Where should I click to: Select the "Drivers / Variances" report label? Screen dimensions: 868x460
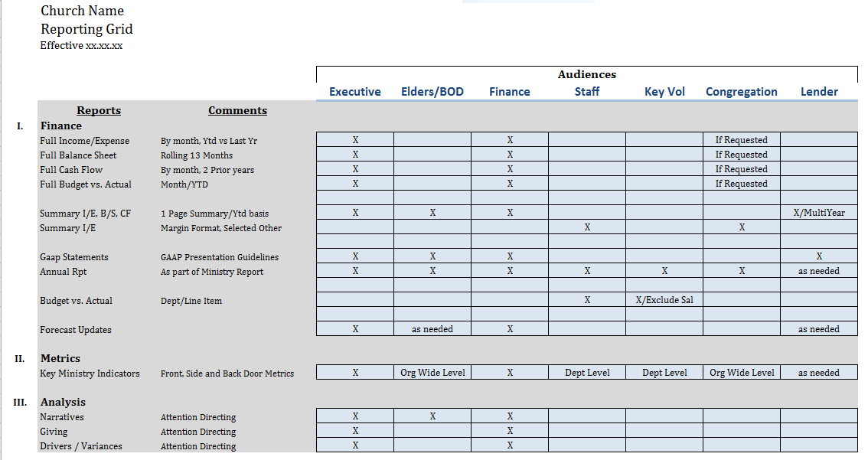(x=81, y=446)
